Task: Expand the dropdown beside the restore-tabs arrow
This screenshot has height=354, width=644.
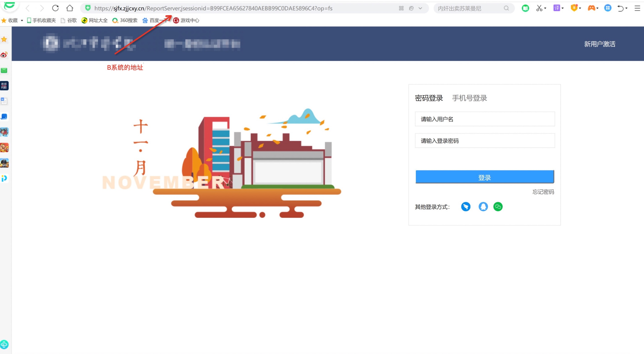Action: click(627, 8)
